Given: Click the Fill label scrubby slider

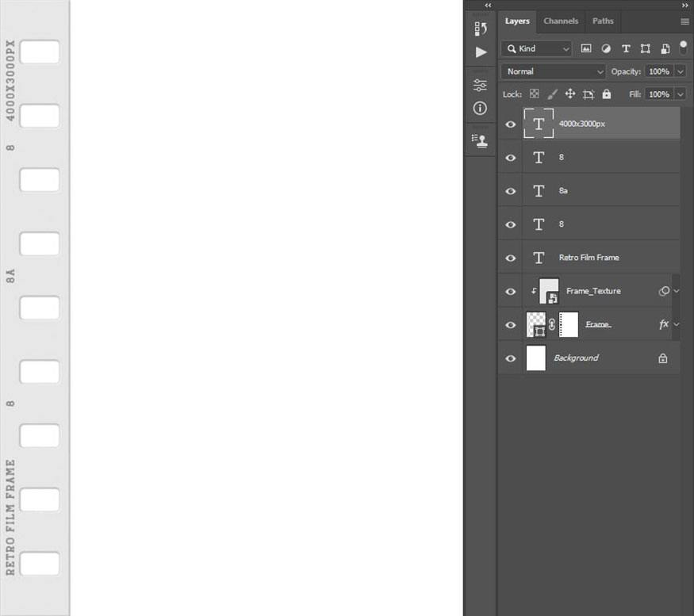Looking at the screenshot, I should coord(635,94).
